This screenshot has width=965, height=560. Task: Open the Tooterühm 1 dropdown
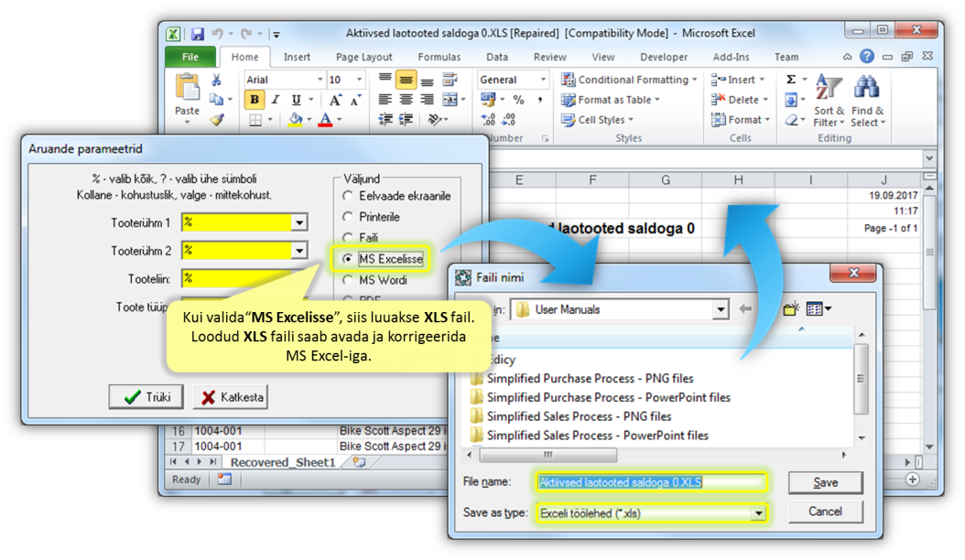coord(299,222)
